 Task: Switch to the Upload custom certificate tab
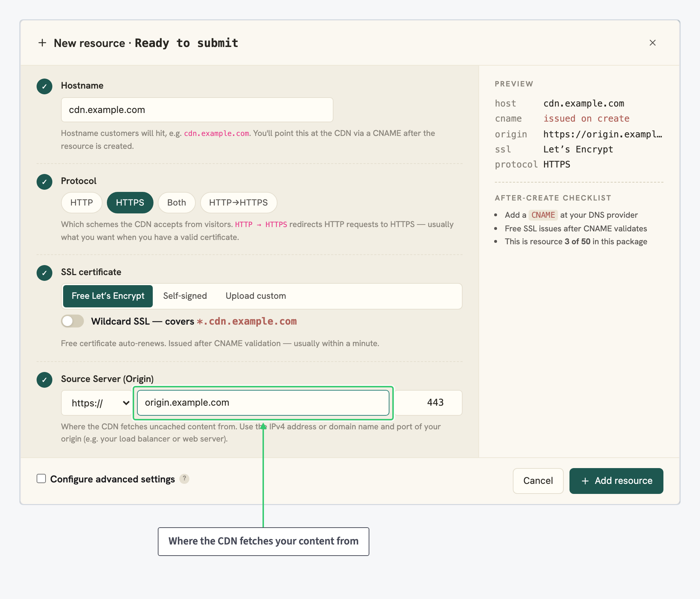click(x=256, y=296)
